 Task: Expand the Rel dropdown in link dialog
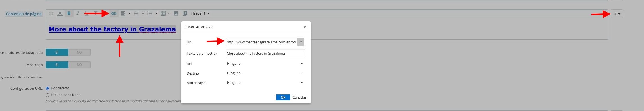(x=265, y=64)
